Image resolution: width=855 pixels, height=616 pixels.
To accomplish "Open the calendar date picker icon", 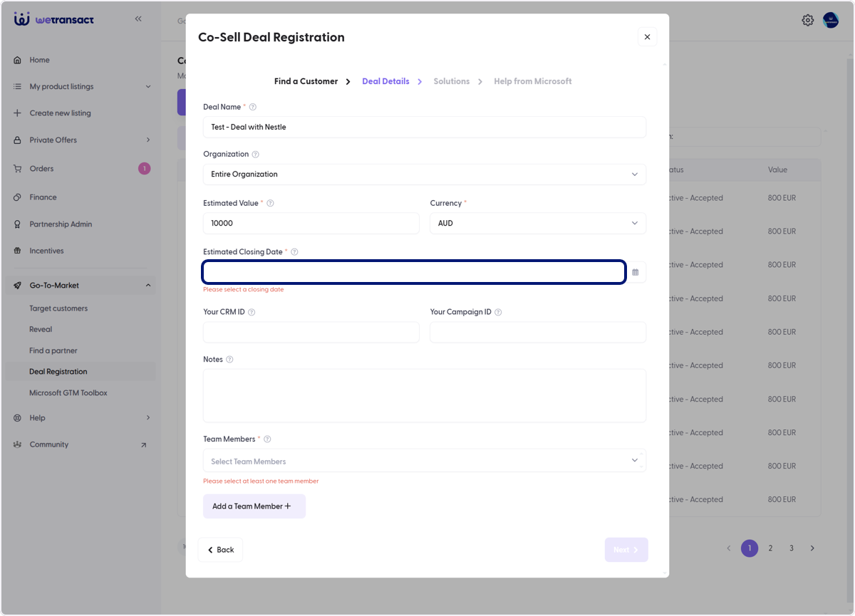I will tap(636, 272).
